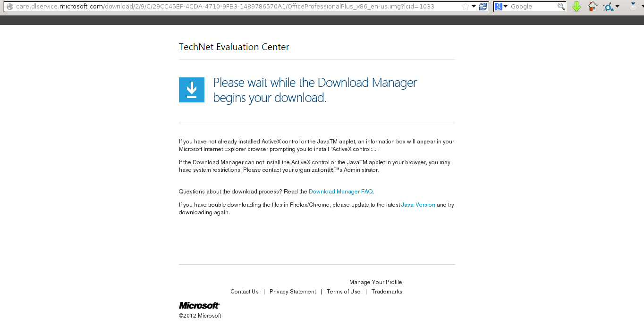Click the bookmark star icon in address bar
This screenshot has height=327, width=644.
point(466,7)
